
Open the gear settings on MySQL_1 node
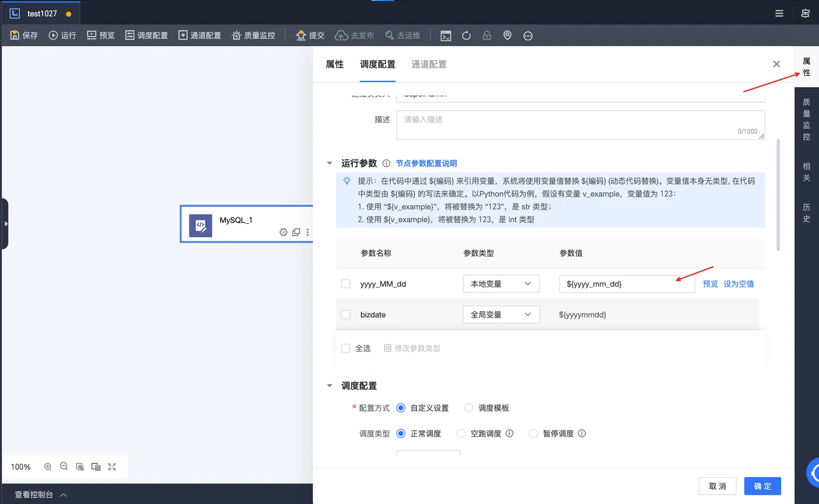(283, 232)
